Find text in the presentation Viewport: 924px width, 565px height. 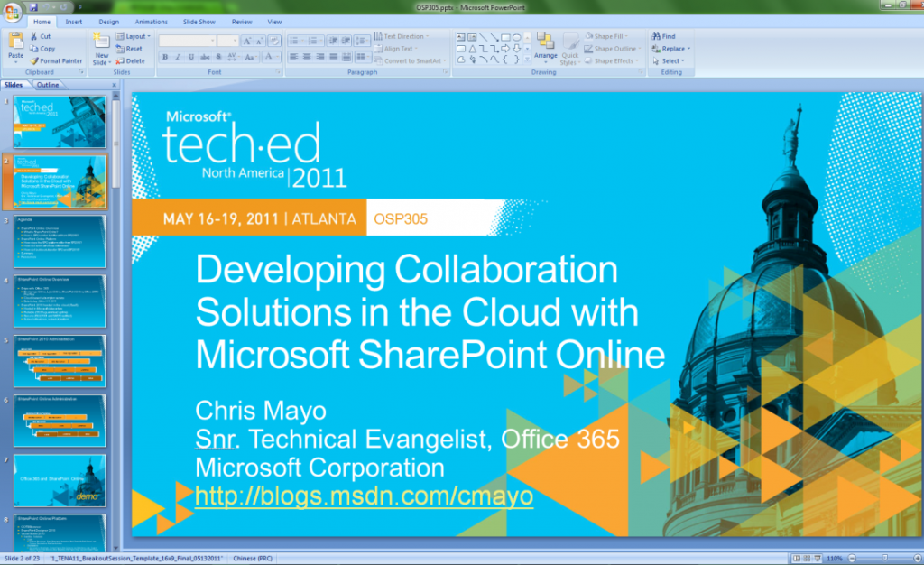[x=664, y=36]
